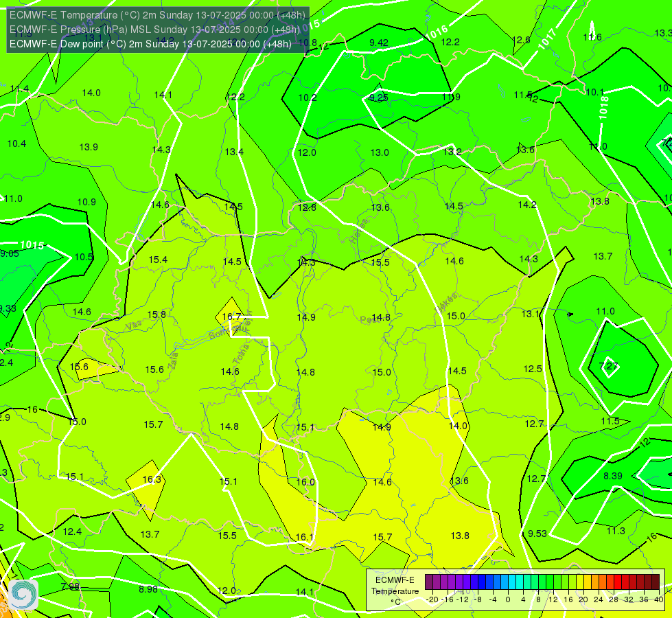
Task: Click the 11.6 temperature value
Action: (592, 37)
